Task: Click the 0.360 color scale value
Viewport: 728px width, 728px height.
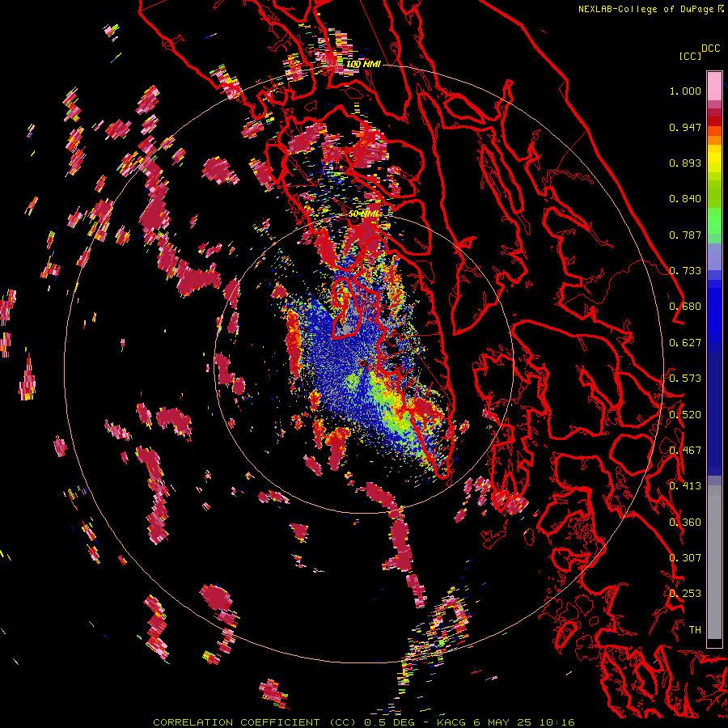Action: pos(685,523)
